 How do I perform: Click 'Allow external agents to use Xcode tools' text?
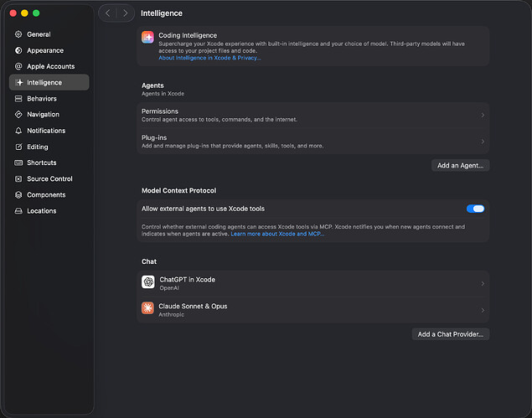[203, 209]
